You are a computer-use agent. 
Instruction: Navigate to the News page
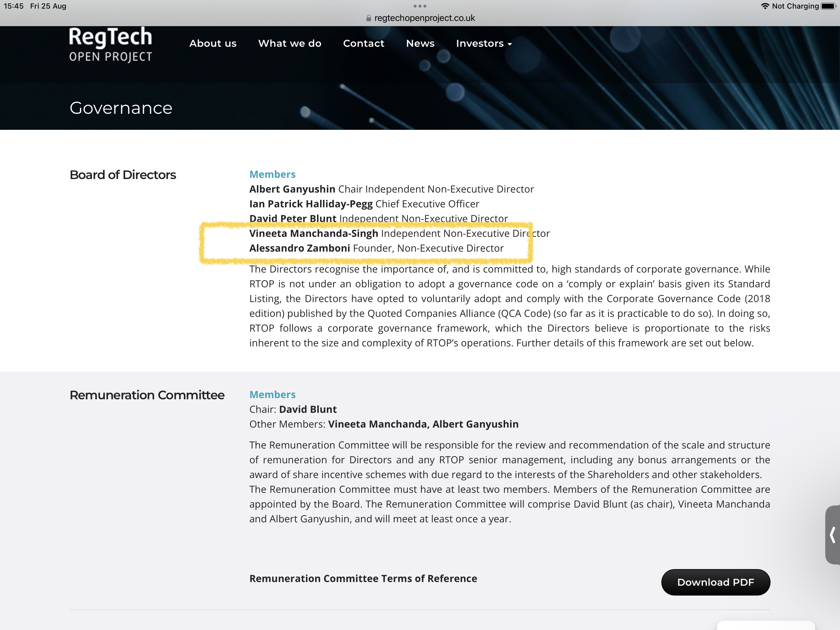420,44
